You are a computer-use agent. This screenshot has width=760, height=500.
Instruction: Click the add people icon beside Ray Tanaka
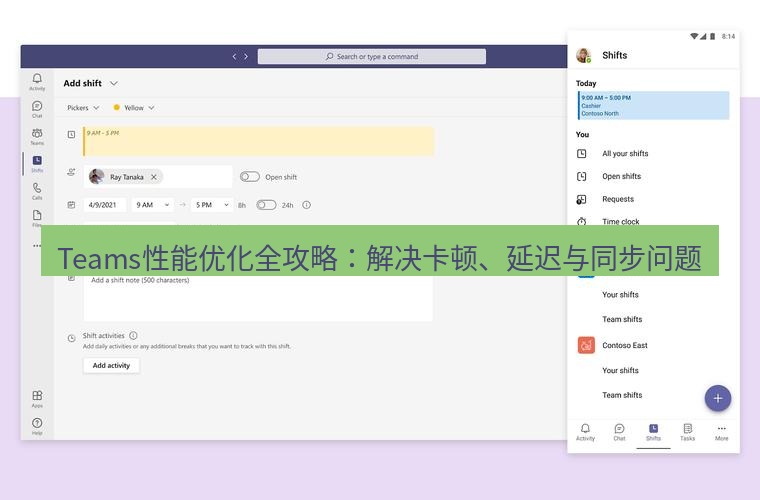tap(71, 172)
